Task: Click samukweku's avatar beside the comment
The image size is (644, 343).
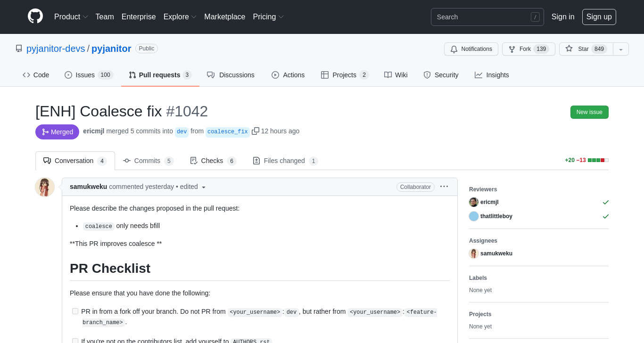Action: click(x=45, y=187)
